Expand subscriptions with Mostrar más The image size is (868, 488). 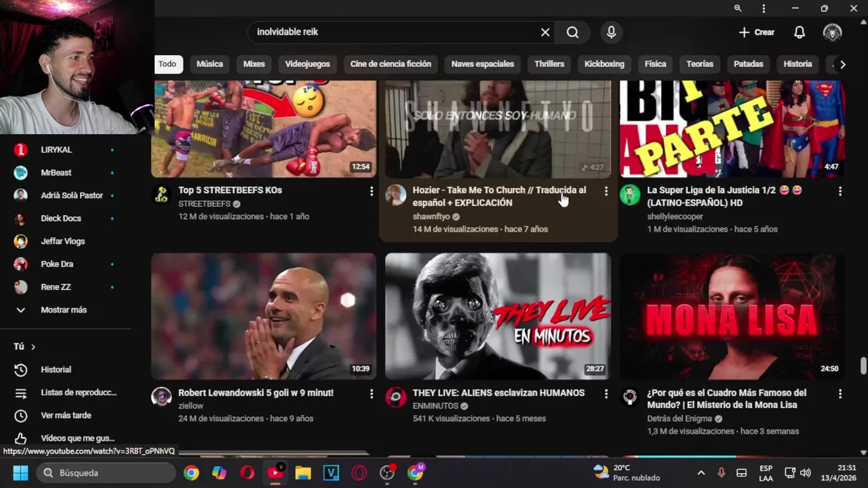(65, 310)
